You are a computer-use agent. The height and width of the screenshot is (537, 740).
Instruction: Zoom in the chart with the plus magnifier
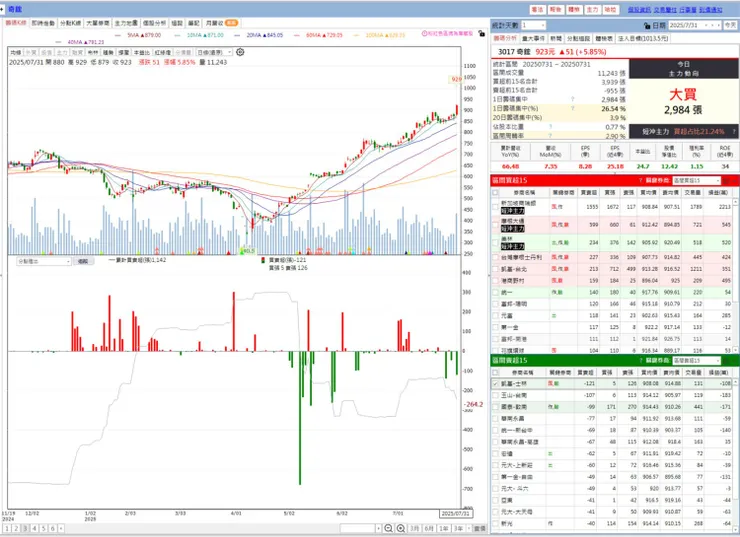coord(401,528)
